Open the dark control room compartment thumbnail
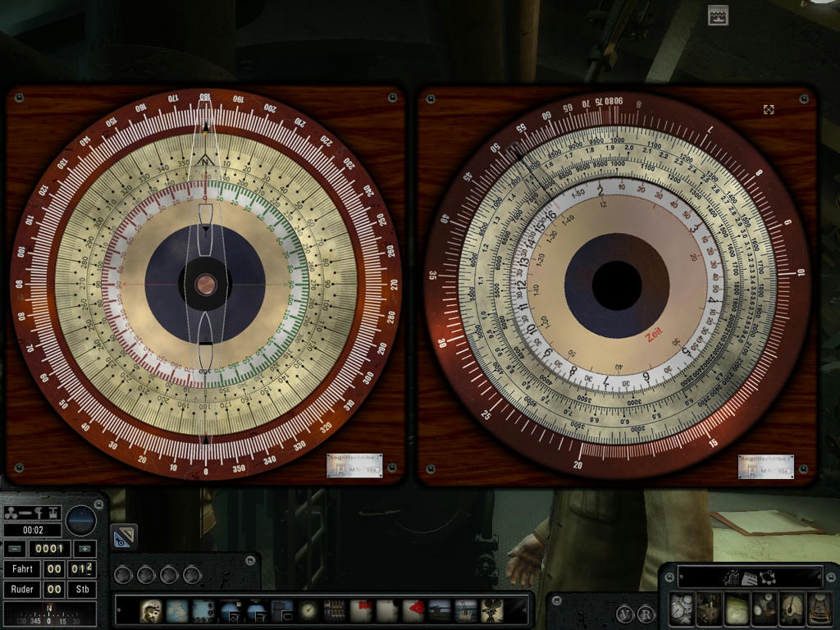Image resolution: width=840 pixels, height=630 pixels. [x=710, y=608]
